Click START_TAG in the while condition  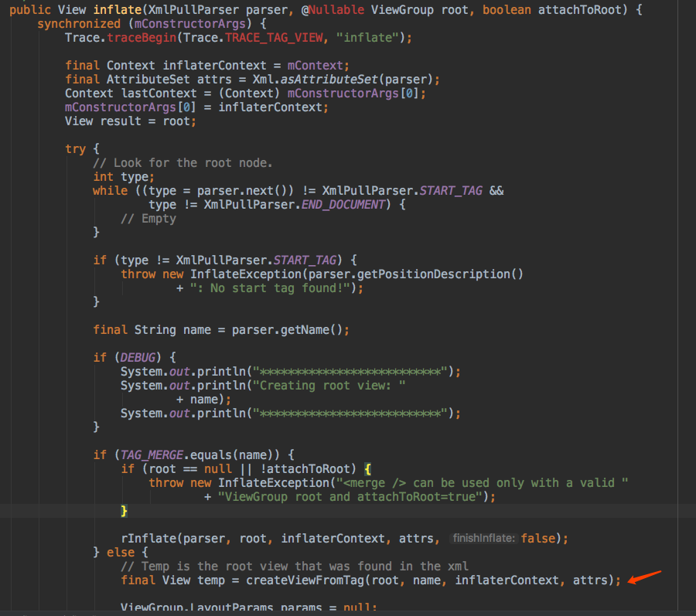click(x=451, y=191)
